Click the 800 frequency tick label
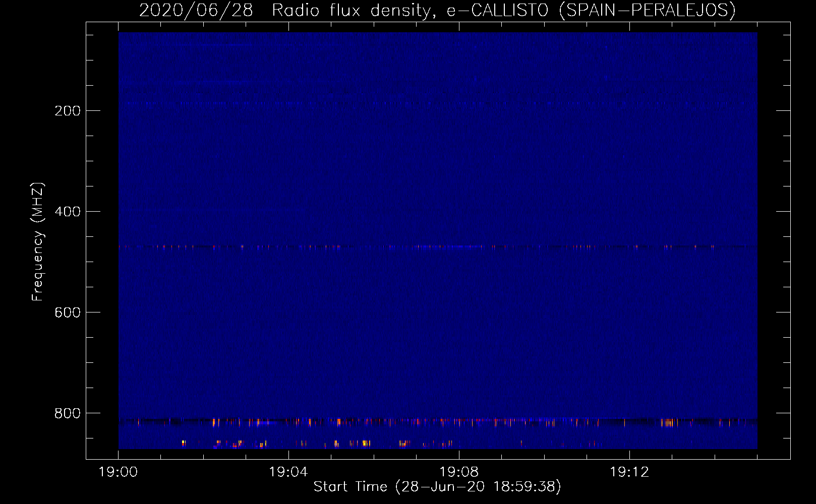 click(68, 413)
